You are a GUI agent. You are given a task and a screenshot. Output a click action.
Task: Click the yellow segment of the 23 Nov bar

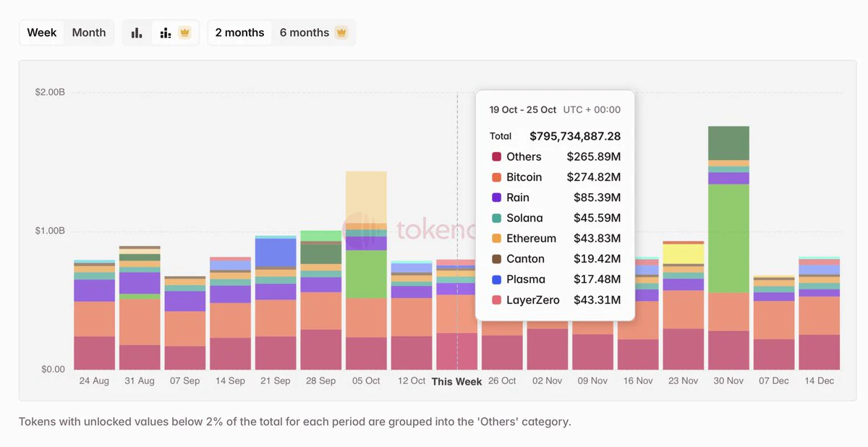pyautogui.click(x=683, y=254)
